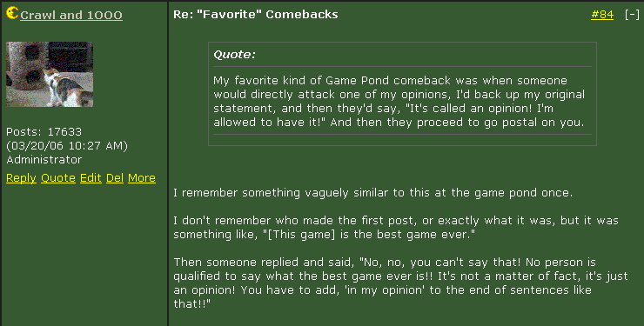Screen dimensions: 644x326
Task: Click the cat avatar image
Action: click(50, 74)
